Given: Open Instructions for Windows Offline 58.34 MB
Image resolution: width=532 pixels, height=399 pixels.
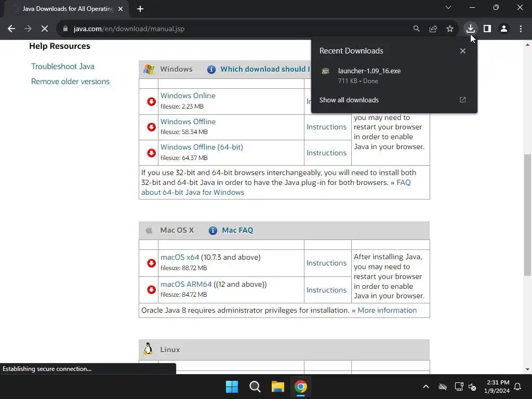Looking at the screenshot, I should click(326, 127).
